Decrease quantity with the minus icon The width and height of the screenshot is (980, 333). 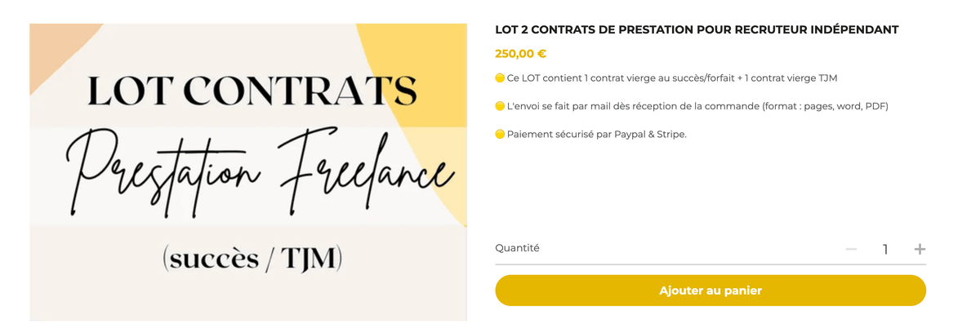[x=851, y=249]
